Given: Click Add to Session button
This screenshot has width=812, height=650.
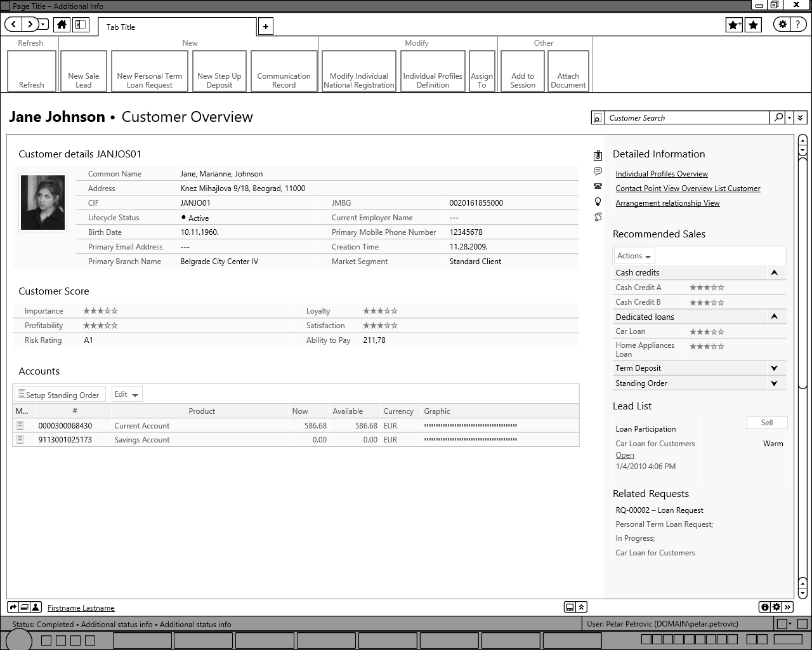Looking at the screenshot, I should [523, 71].
